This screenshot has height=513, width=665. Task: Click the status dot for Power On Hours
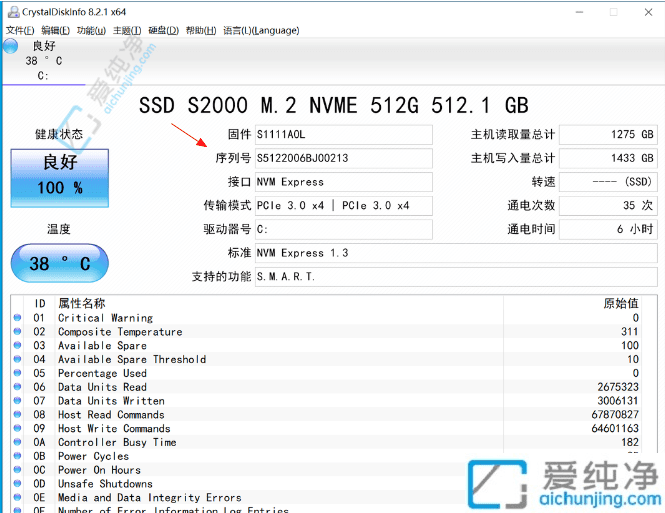tap(17, 470)
